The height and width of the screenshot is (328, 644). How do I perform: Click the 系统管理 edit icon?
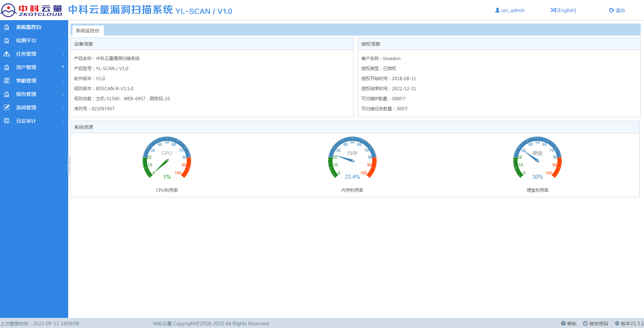[x=6, y=108]
